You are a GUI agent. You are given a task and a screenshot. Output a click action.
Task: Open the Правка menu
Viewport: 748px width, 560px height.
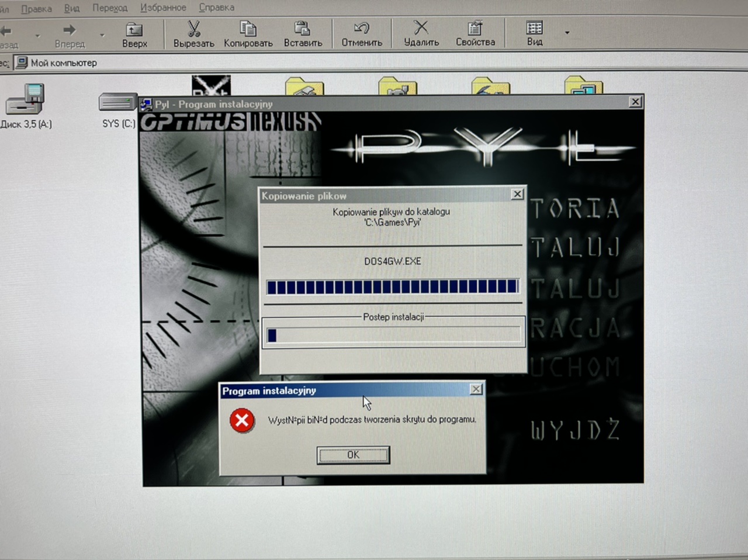point(36,9)
